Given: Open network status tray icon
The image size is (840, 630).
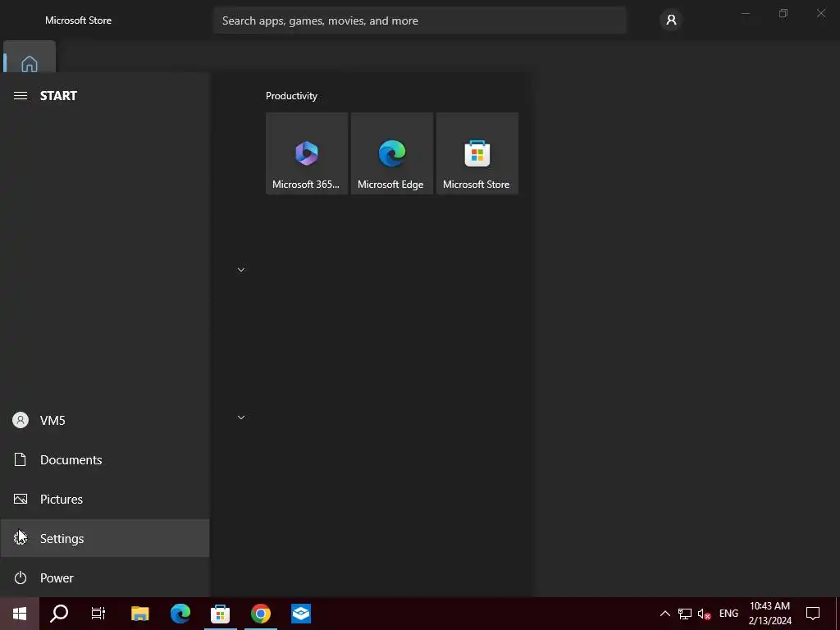Looking at the screenshot, I should (685, 614).
